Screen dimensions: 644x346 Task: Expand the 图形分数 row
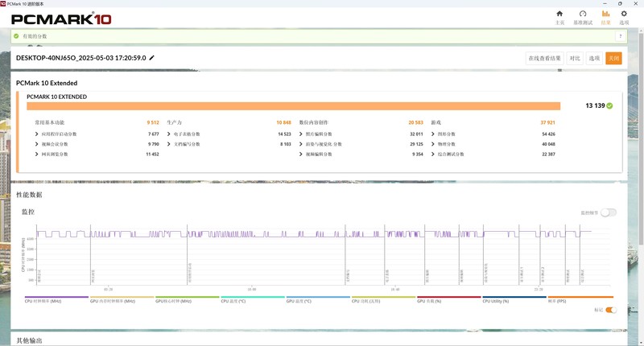click(432, 144)
